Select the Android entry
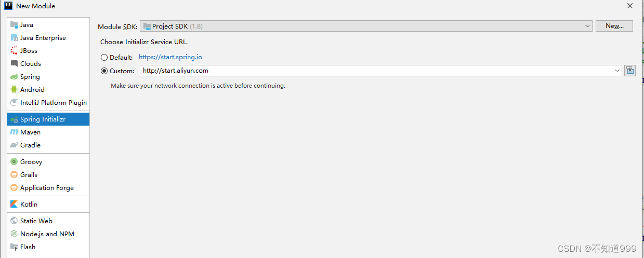This screenshot has height=258, width=644. (x=48, y=90)
